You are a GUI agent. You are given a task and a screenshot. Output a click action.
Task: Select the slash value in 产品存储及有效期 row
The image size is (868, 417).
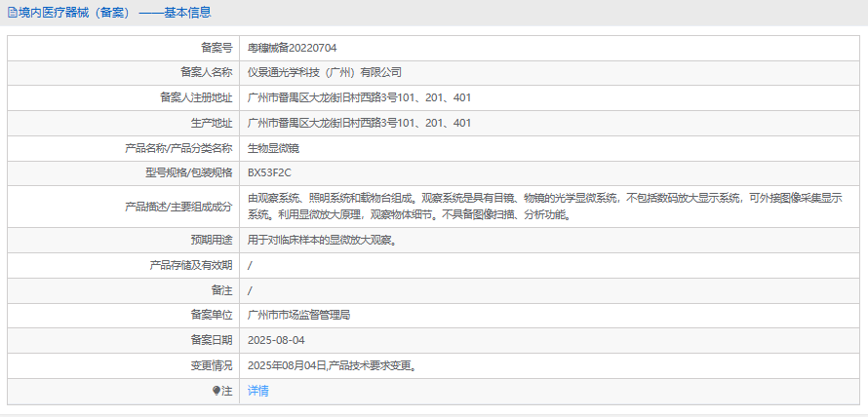coord(250,265)
